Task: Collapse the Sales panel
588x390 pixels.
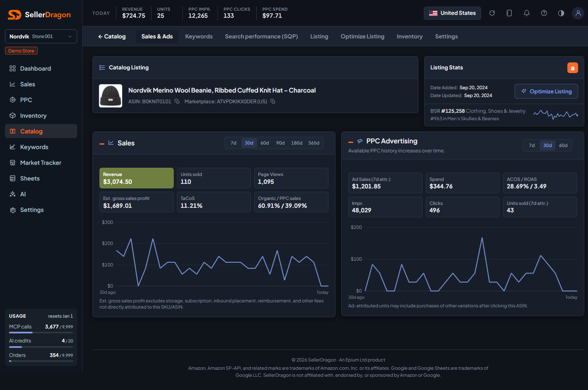Action: tap(102, 144)
